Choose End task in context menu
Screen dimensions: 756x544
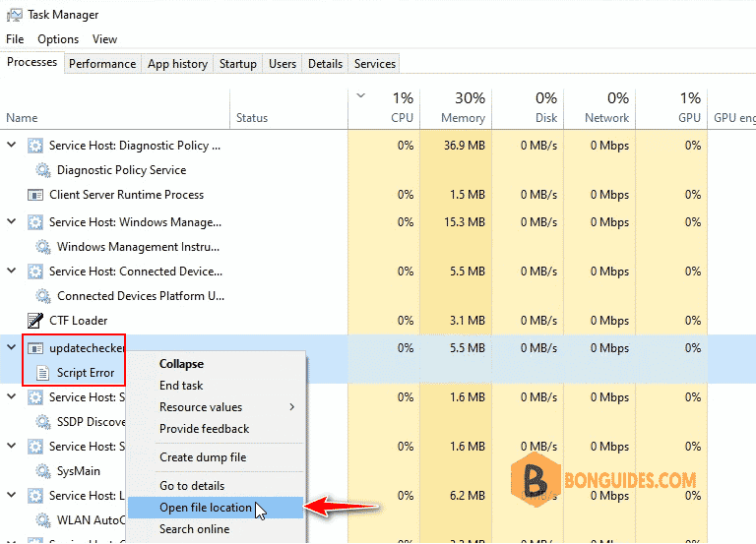pyautogui.click(x=216, y=386)
